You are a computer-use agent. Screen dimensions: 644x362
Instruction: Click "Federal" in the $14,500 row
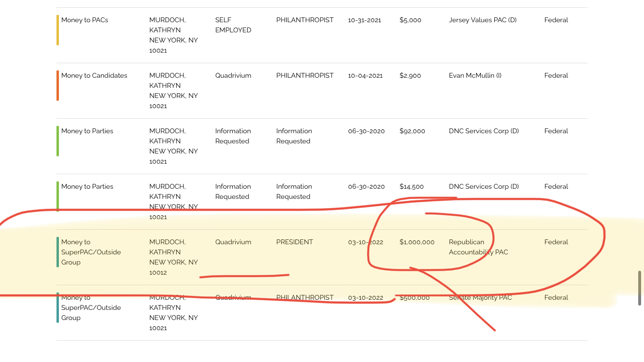556,187
